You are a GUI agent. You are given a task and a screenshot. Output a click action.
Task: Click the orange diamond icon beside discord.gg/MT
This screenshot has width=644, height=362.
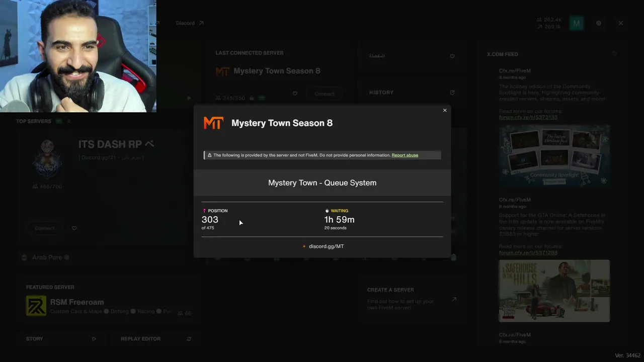pyautogui.click(x=304, y=246)
